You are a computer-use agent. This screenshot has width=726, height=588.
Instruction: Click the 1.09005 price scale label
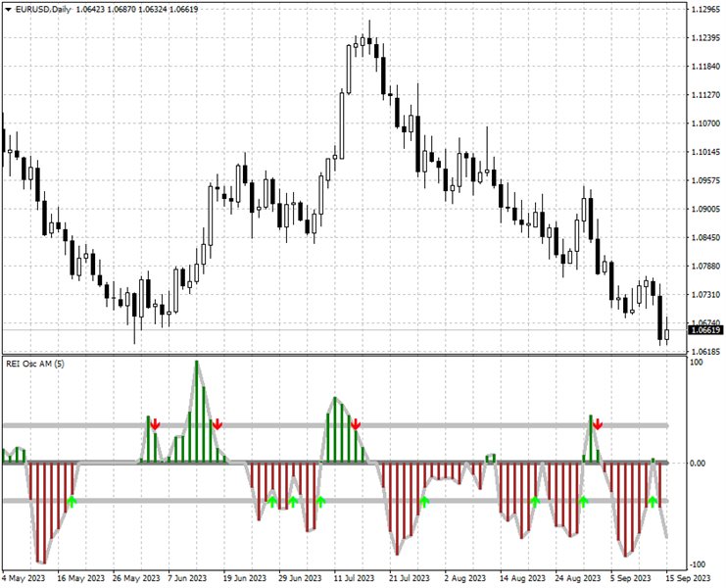(x=705, y=210)
